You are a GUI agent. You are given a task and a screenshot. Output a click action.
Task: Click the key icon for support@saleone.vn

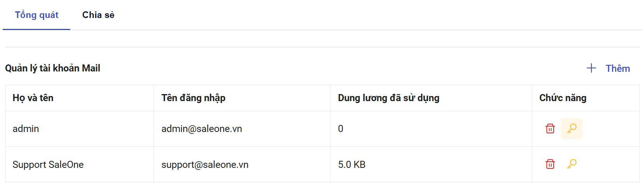tap(571, 164)
